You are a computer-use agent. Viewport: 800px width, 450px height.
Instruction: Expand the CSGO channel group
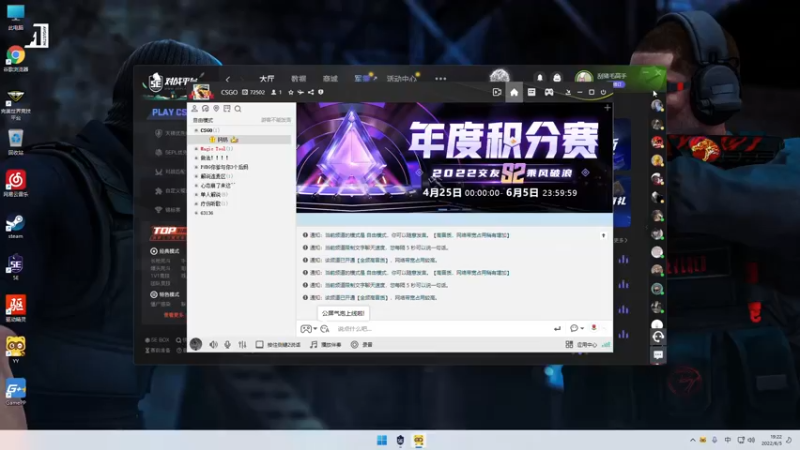(196, 130)
